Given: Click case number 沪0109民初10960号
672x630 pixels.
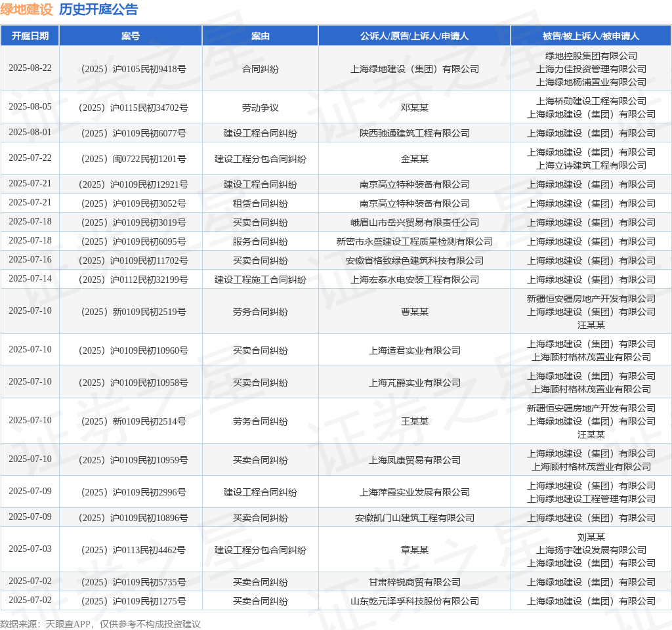Looking at the screenshot, I should 133,350.
